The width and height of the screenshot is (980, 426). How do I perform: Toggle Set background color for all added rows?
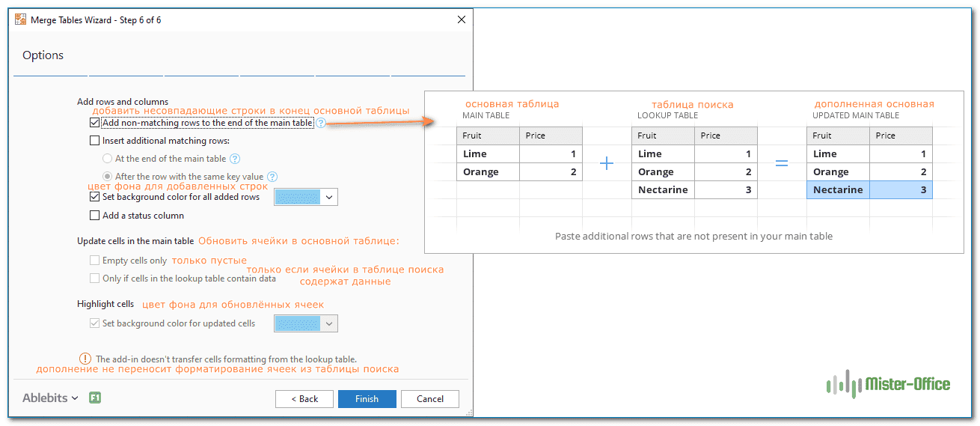pyautogui.click(x=94, y=197)
